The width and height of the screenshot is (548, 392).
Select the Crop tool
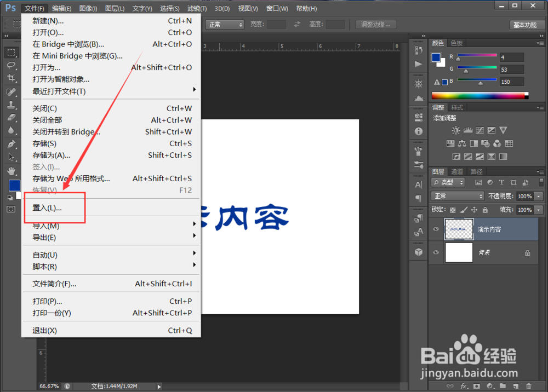tap(11, 78)
